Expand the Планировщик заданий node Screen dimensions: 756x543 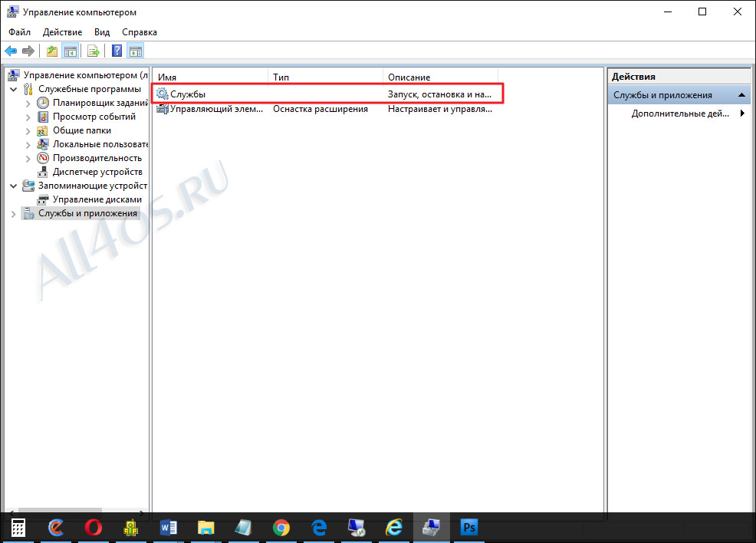tap(28, 104)
